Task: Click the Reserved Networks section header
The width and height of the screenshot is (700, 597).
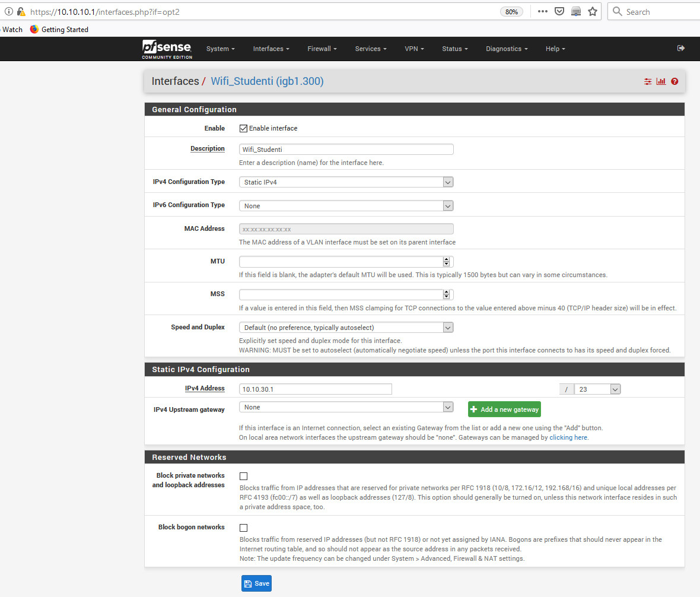Action: [x=414, y=457]
